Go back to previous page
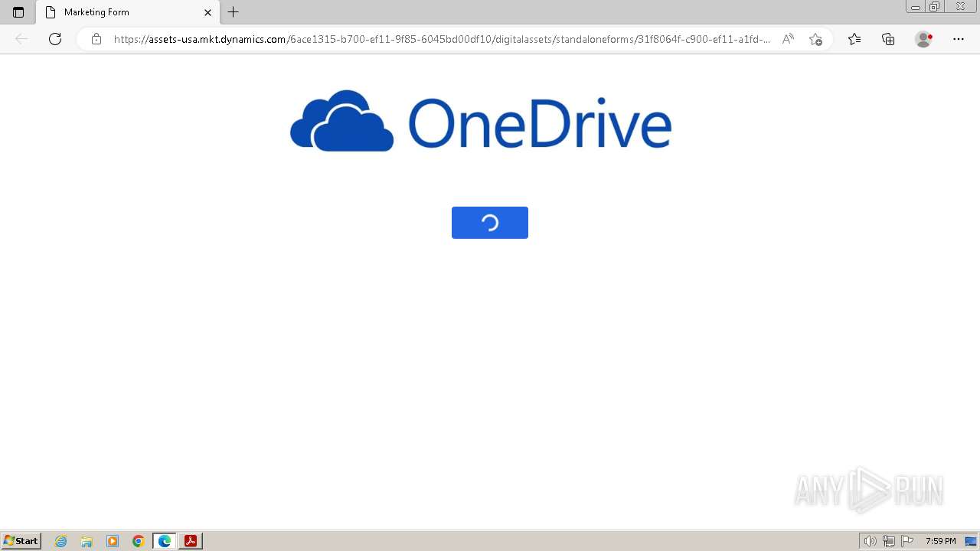 (x=21, y=39)
